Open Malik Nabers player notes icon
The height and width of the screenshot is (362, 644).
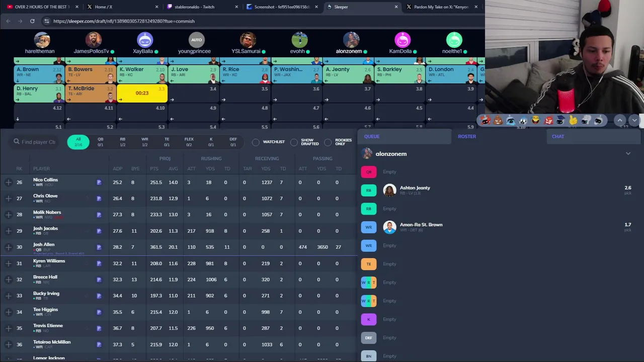tap(99, 215)
